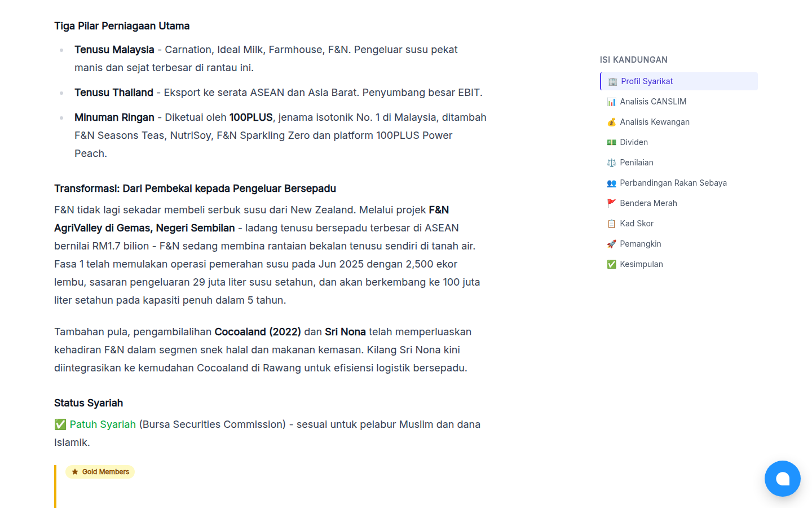
Task: Jump to Bendera Merah section
Action: (x=679, y=203)
